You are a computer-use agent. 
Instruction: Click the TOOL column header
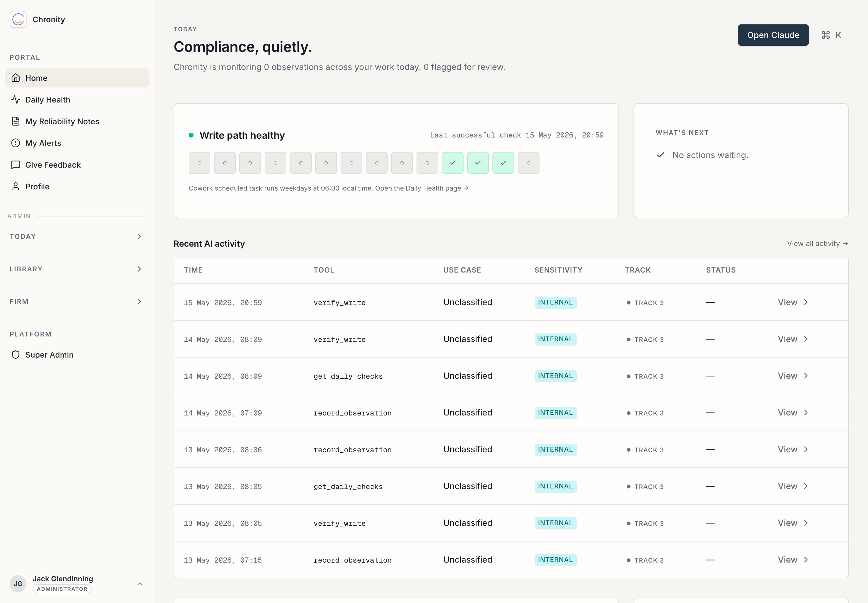click(324, 270)
